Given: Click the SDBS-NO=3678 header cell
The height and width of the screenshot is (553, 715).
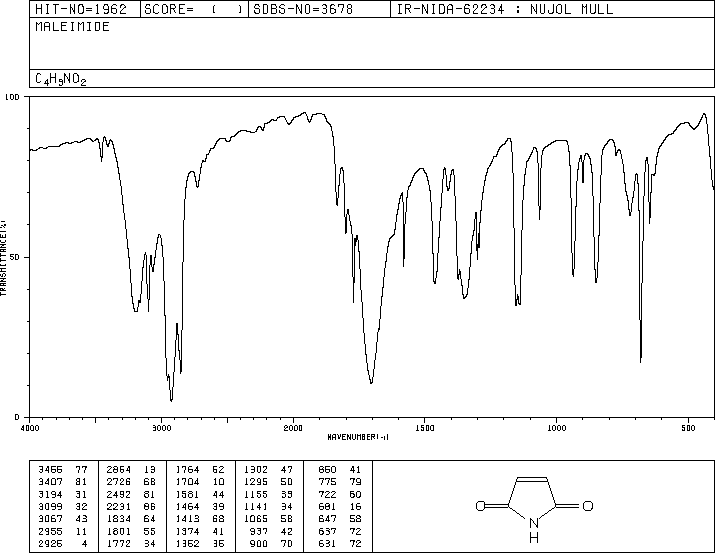Looking at the screenshot, I should coord(319,9).
